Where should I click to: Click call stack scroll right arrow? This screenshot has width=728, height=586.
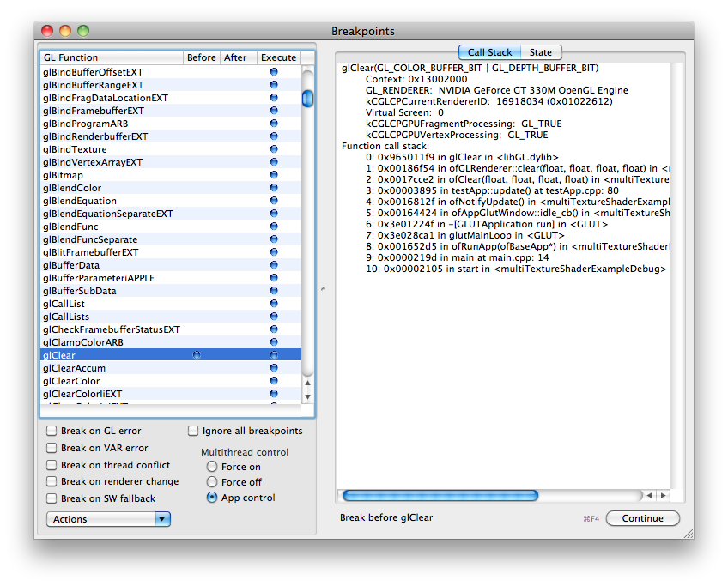(664, 496)
